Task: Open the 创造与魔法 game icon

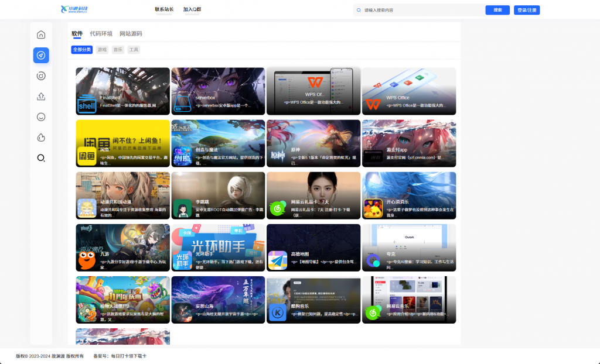Action: click(182, 156)
